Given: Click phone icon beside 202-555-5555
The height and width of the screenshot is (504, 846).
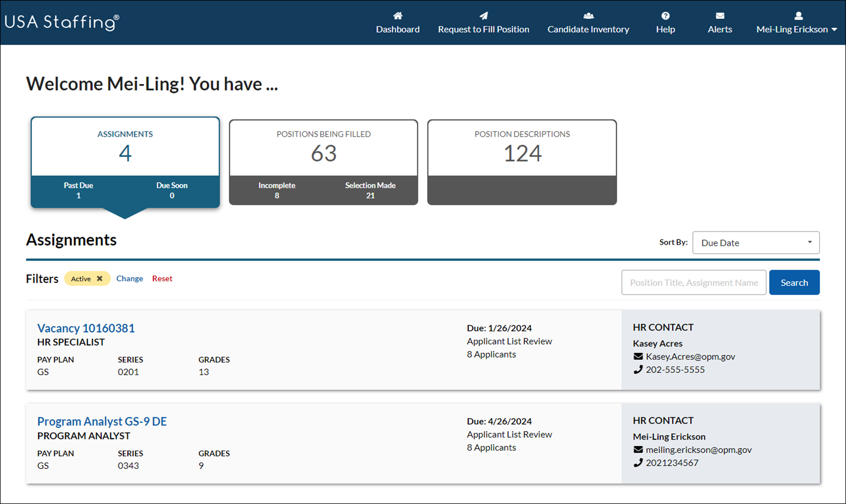Looking at the screenshot, I should pyautogui.click(x=638, y=369).
